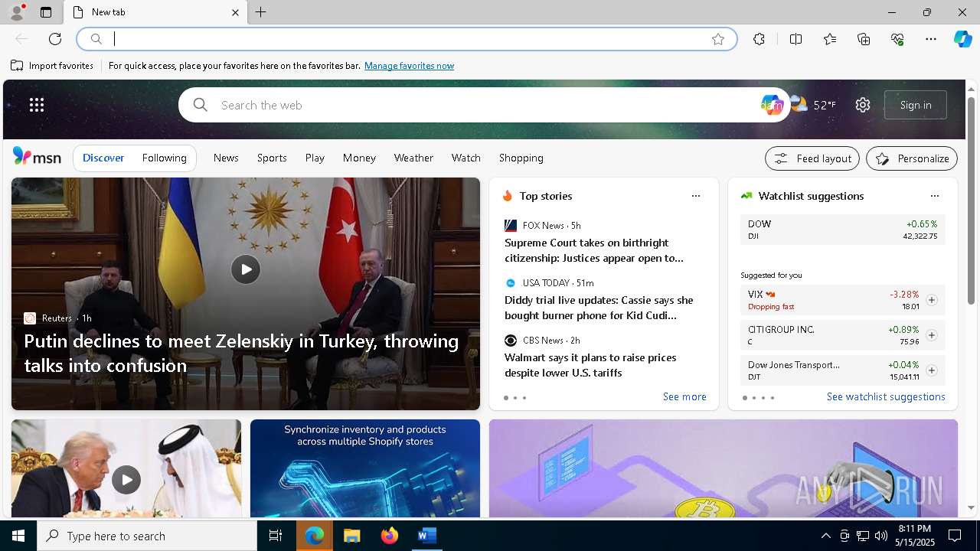
Task: Add this page to favorites star
Action: pyautogui.click(x=718, y=39)
